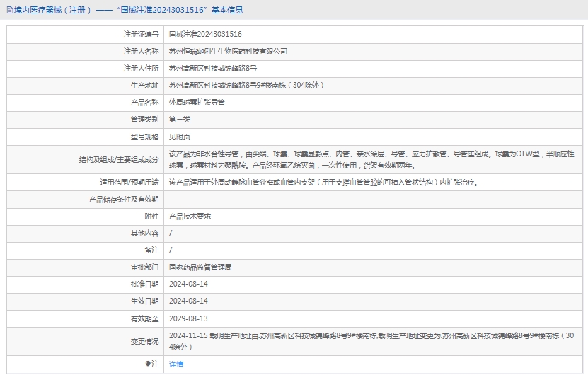This screenshot has height=375, width=588.
Task: Click the 见附页 model specification value
Action: pos(180,137)
